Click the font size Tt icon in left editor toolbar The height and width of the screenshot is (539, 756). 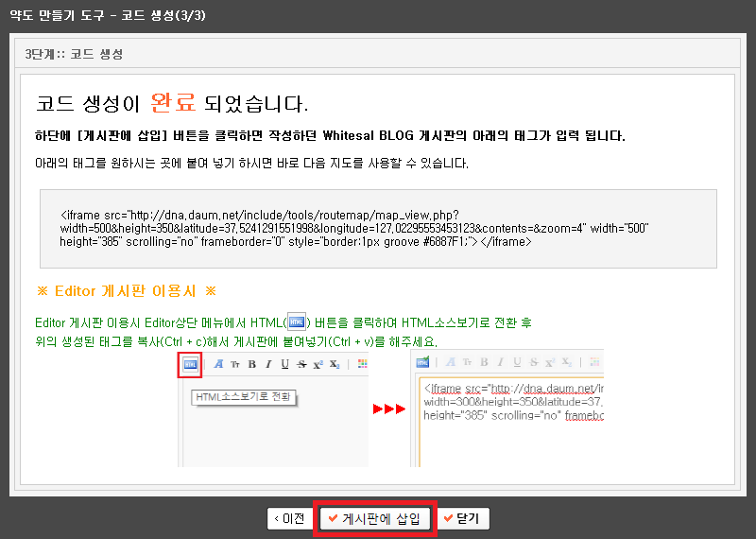click(234, 364)
